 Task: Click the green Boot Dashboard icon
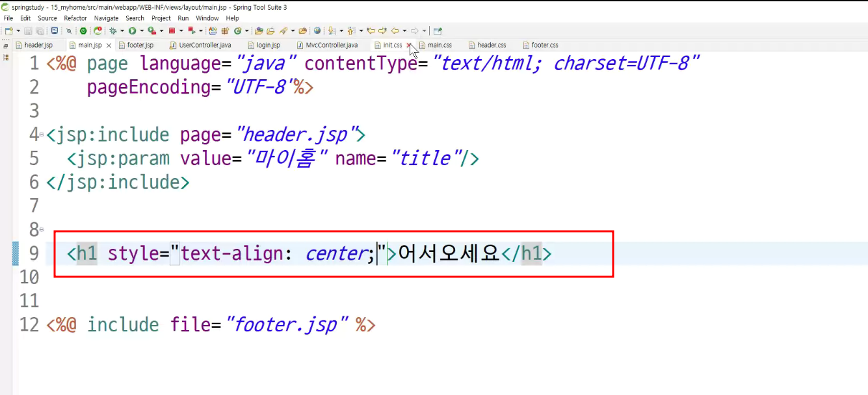click(83, 31)
